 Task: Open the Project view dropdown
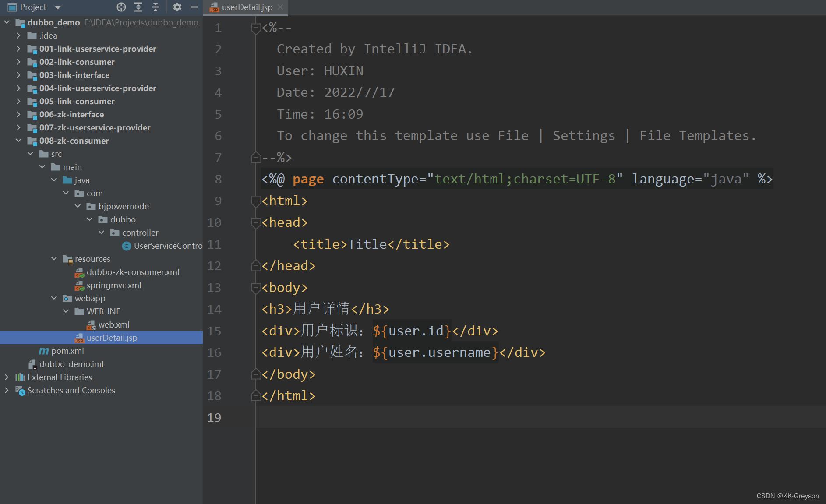point(58,7)
